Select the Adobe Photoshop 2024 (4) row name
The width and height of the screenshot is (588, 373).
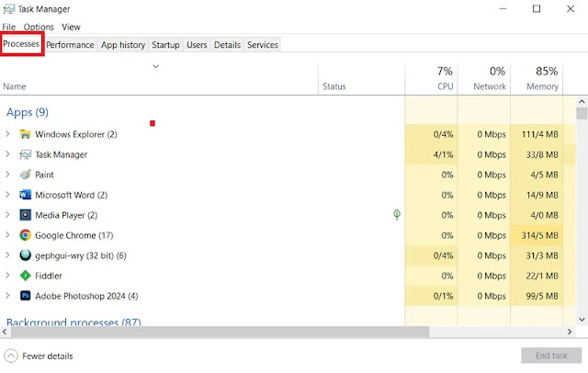coord(86,296)
